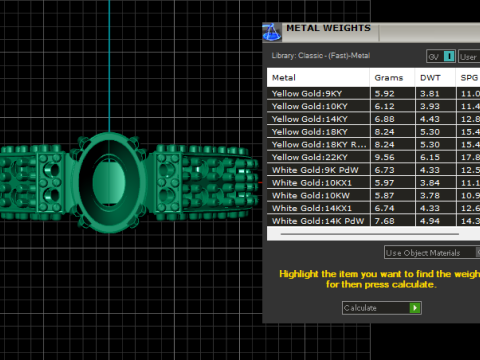Screen dimensions: 480x360
Task: Click the Calculate button
Action: [x=382, y=308]
